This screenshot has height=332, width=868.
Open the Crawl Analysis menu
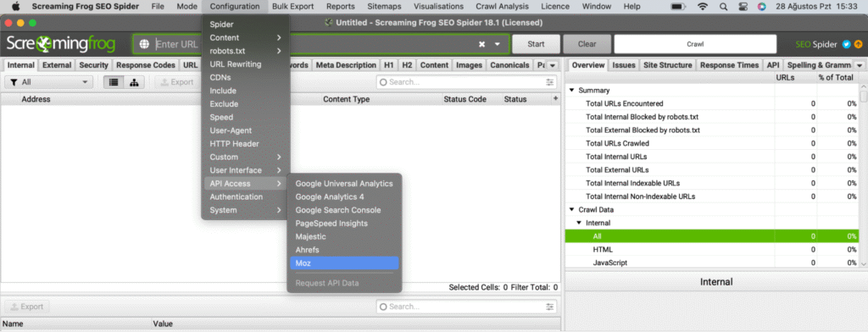click(x=502, y=7)
